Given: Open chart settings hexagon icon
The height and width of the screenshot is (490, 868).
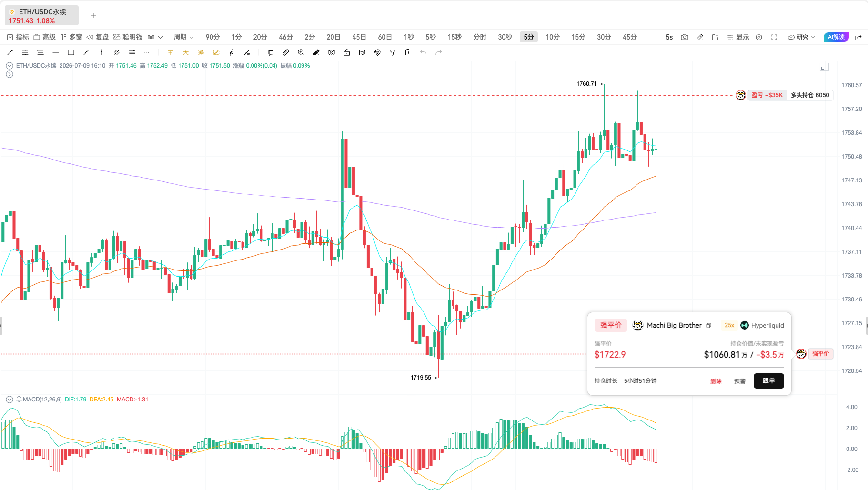Looking at the screenshot, I should [759, 37].
